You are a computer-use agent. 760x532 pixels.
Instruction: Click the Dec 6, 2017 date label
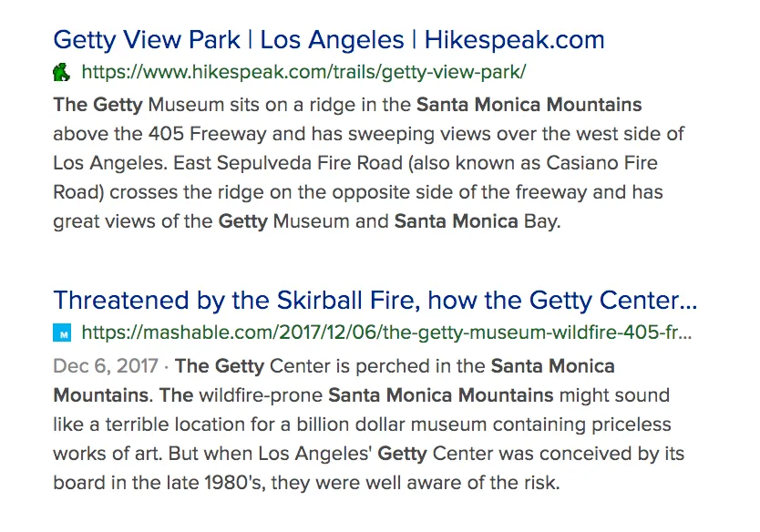click(106, 366)
